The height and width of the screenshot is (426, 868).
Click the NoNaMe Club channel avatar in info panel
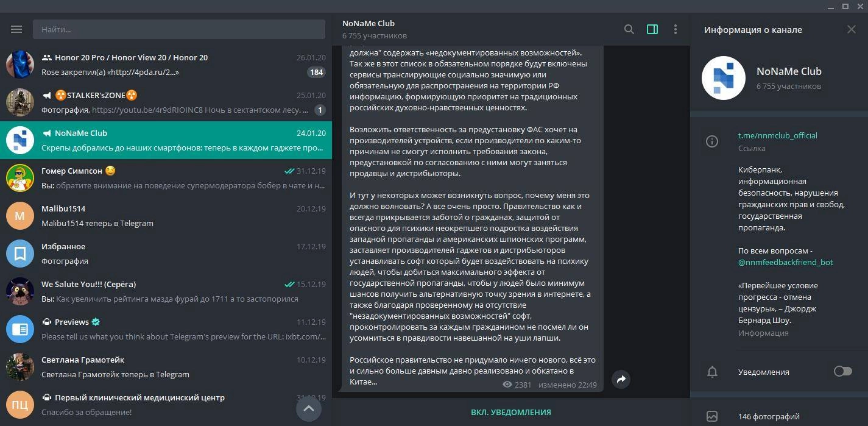click(724, 78)
